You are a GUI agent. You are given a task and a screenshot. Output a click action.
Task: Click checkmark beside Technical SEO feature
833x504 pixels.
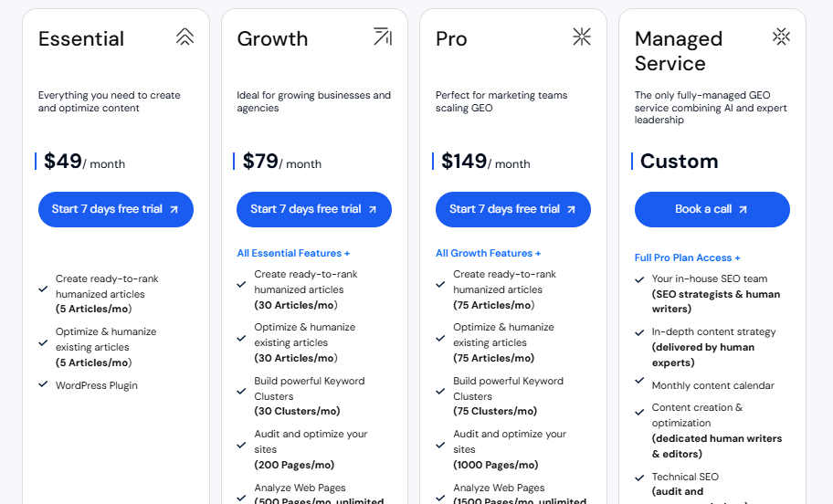coord(639,478)
